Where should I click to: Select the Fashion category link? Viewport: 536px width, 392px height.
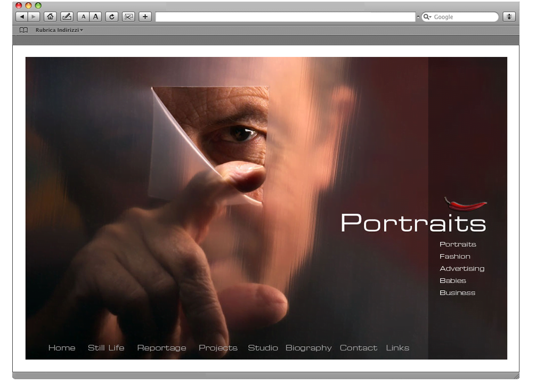point(455,256)
